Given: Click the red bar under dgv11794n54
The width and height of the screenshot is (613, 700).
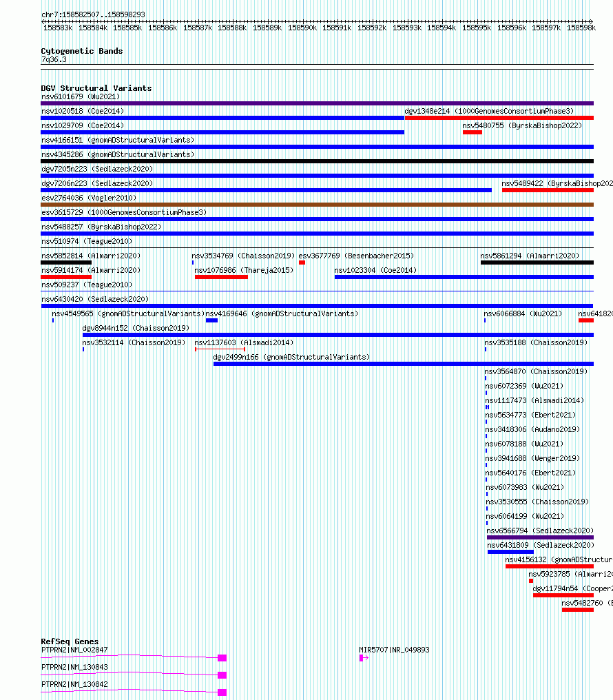Looking at the screenshot, I should [563, 595].
